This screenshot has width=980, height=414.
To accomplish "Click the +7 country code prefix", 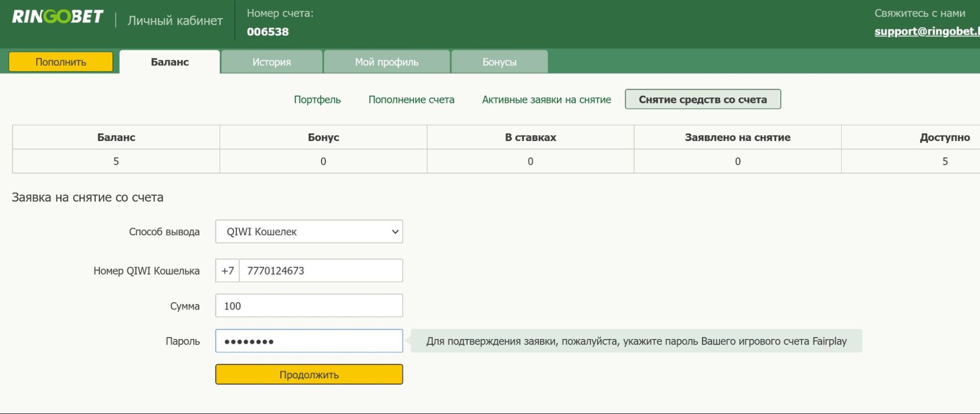I will (227, 270).
